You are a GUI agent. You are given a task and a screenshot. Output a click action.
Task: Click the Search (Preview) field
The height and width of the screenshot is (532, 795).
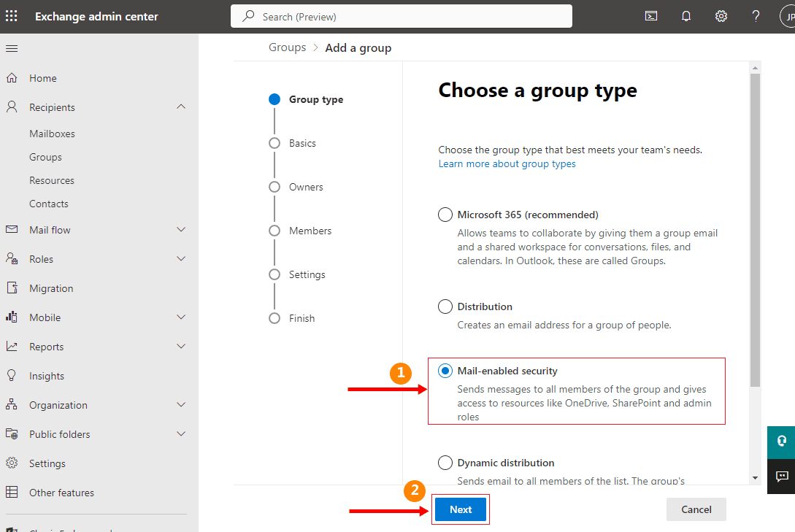coord(402,16)
